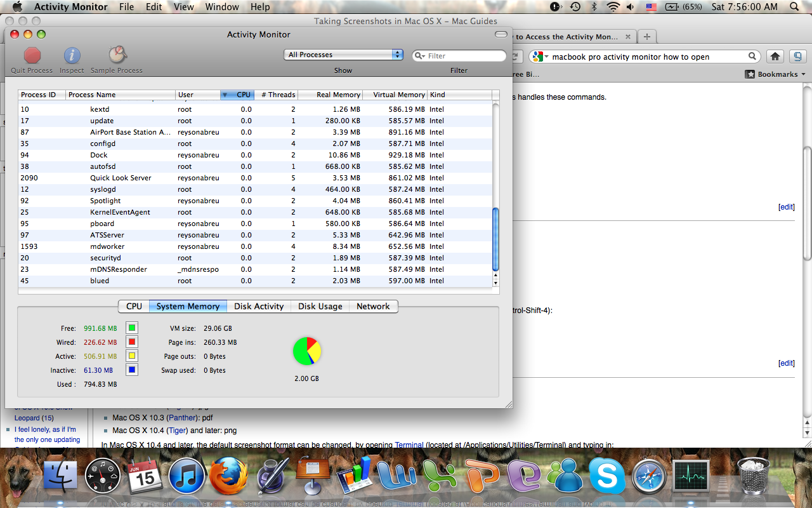Open the Trash in the Dock
Image resolution: width=812 pixels, height=508 pixels.
click(x=754, y=476)
